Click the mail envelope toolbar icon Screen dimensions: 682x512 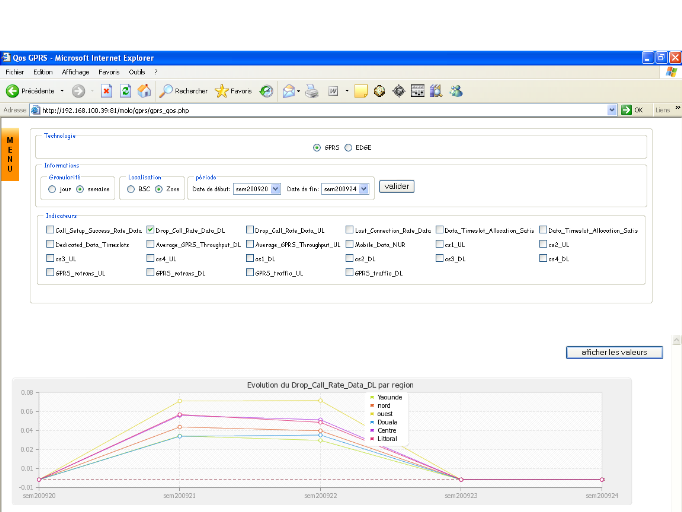(x=289, y=90)
